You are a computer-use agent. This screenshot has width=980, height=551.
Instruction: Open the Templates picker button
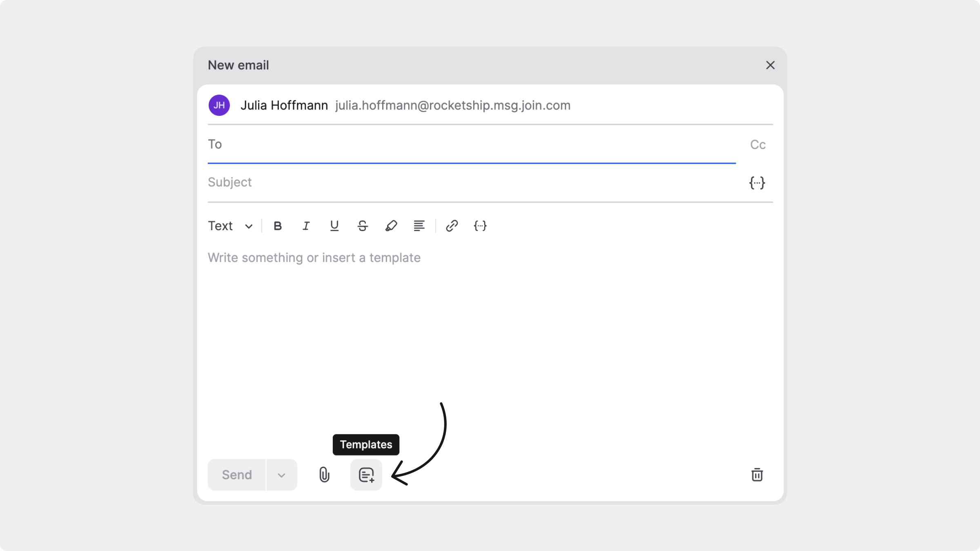(366, 475)
